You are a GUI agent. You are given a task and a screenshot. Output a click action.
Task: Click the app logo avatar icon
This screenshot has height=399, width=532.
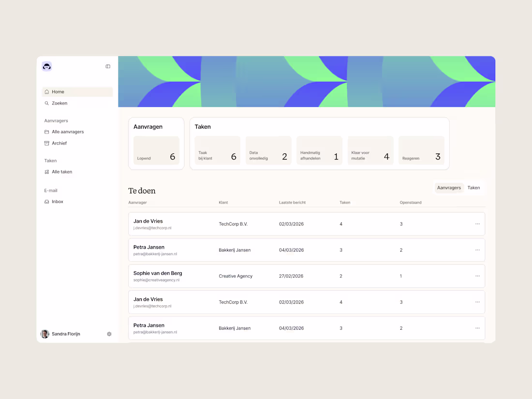[x=47, y=66]
